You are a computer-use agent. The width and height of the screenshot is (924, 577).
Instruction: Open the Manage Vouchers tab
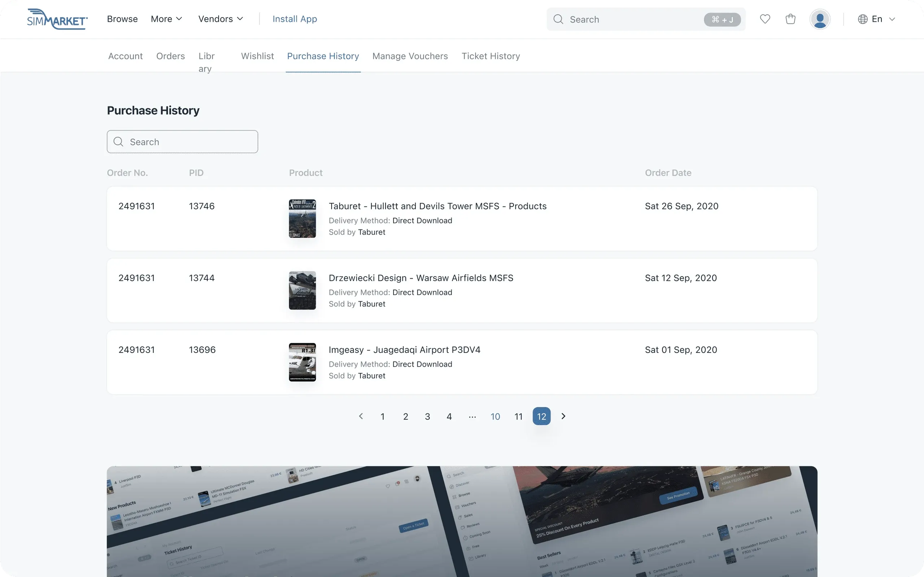[x=410, y=56]
